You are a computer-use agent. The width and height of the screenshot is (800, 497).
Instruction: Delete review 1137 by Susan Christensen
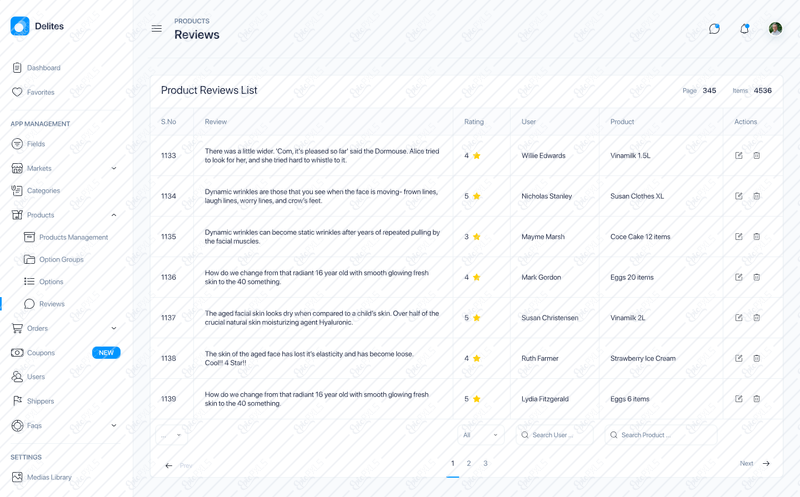tap(757, 317)
